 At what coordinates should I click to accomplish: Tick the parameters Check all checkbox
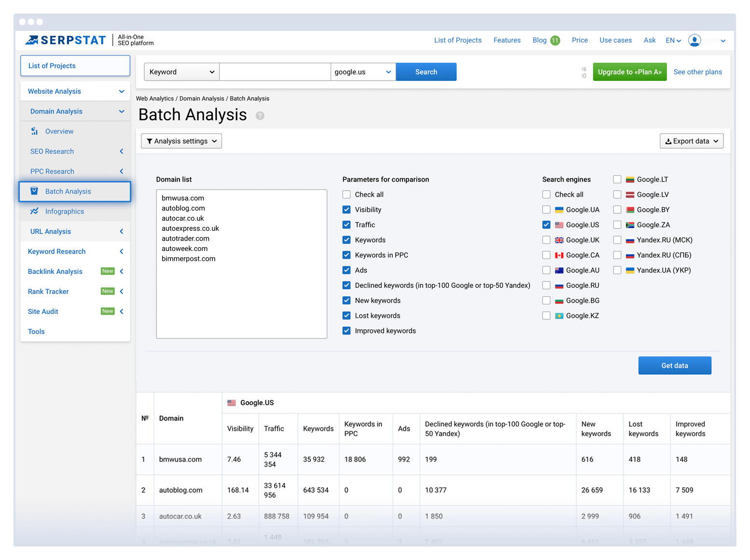tap(347, 195)
